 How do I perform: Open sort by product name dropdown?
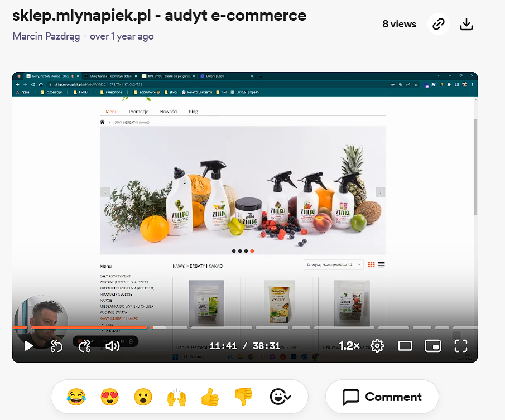[x=333, y=265]
